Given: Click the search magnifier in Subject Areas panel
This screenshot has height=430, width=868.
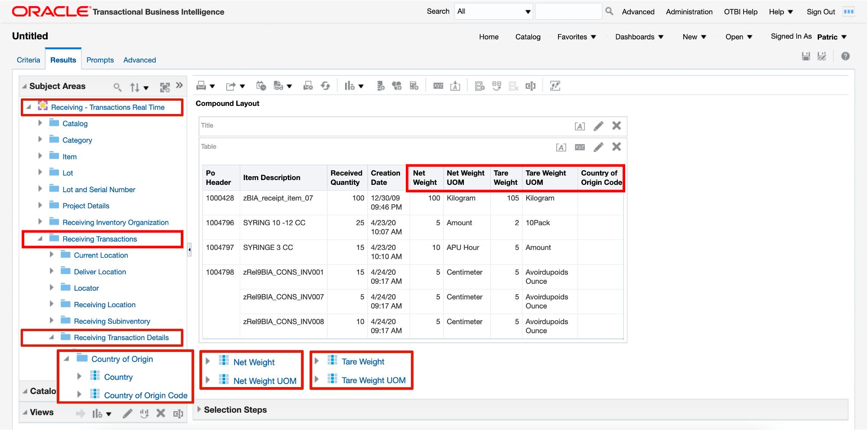Looking at the screenshot, I should click(x=117, y=87).
